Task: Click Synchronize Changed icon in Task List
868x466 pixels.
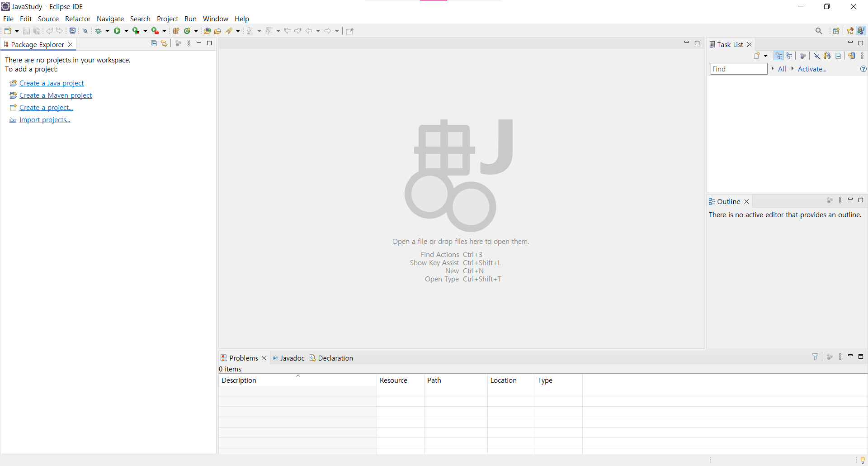Action: (852, 56)
